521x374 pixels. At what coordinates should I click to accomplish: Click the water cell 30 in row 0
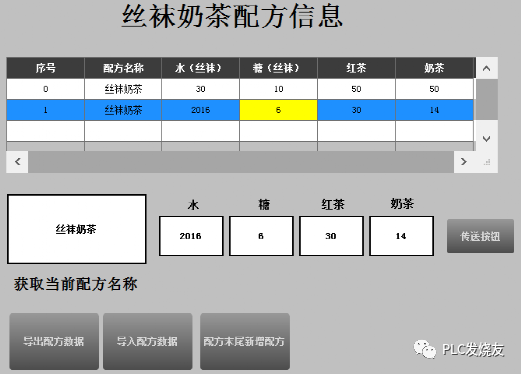tap(200, 89)
